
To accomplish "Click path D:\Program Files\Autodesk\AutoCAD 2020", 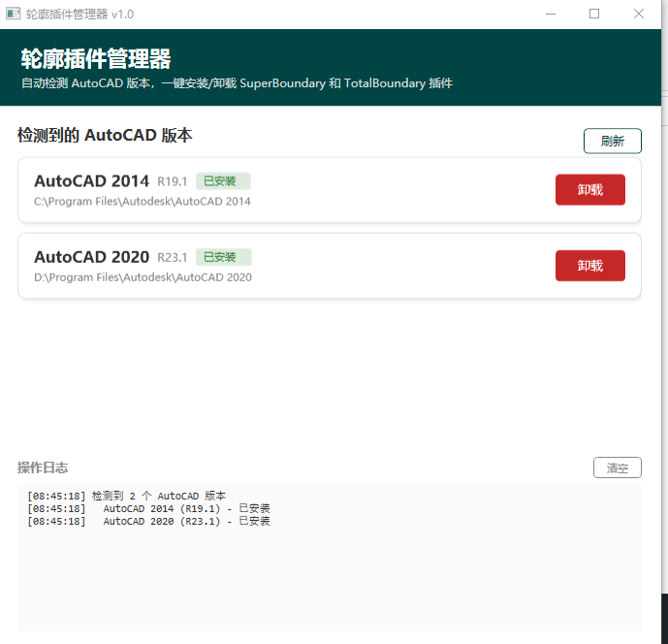I will click(x=143, y=277).
